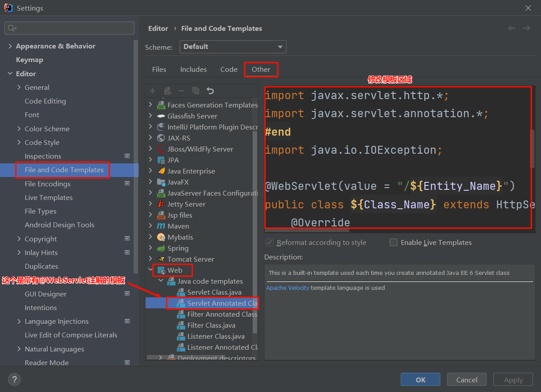The width and height of the screenshot is (541, 392).
Task: Click the Spring leaf icon
Action: [161, 248]
